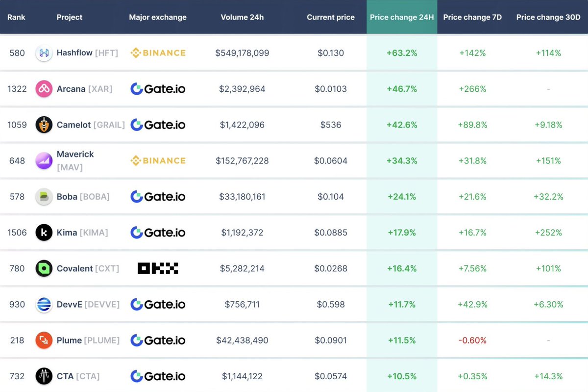
Task: Open the Plume [PLUME] project link
Action: 88,340
